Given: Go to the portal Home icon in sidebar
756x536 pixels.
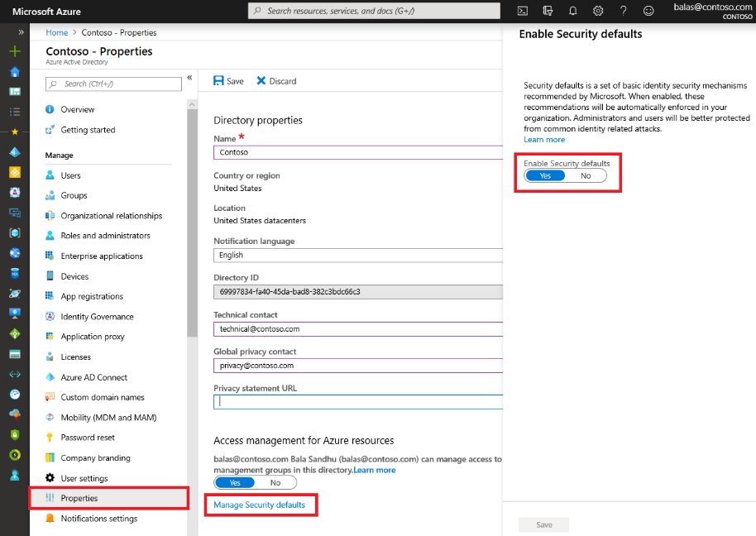Looking at the screenshot, I should point(14,71).
